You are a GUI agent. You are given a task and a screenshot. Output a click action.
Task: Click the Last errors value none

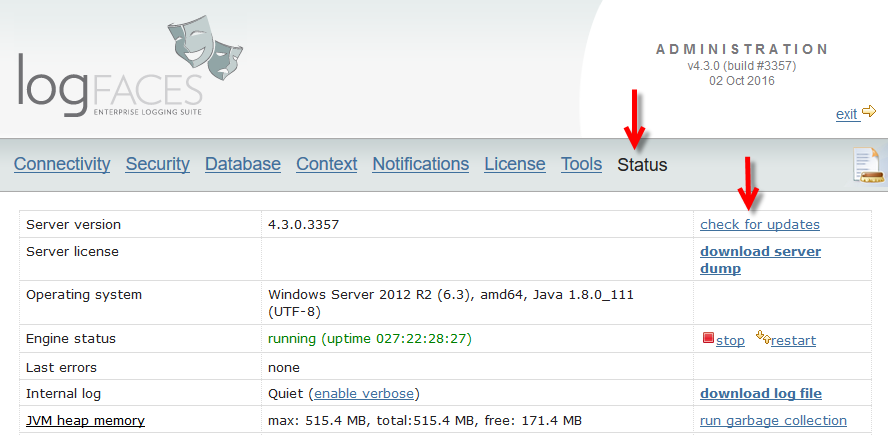click(x=284, y=368)
